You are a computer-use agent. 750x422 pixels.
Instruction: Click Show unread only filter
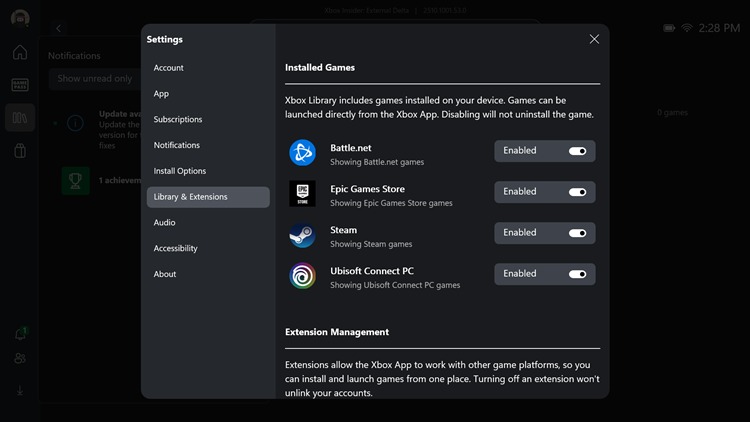pos(95,79)
